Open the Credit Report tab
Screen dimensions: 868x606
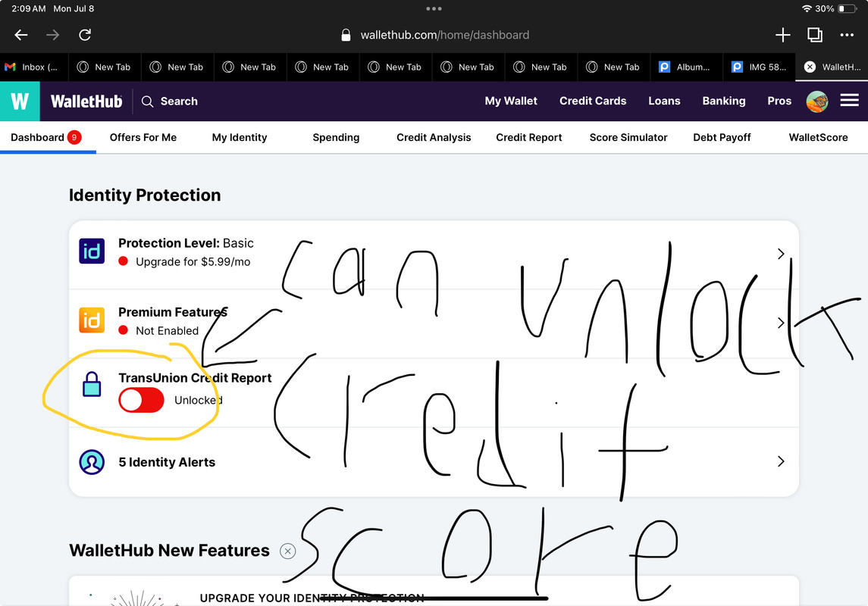(x=528, y=137)
